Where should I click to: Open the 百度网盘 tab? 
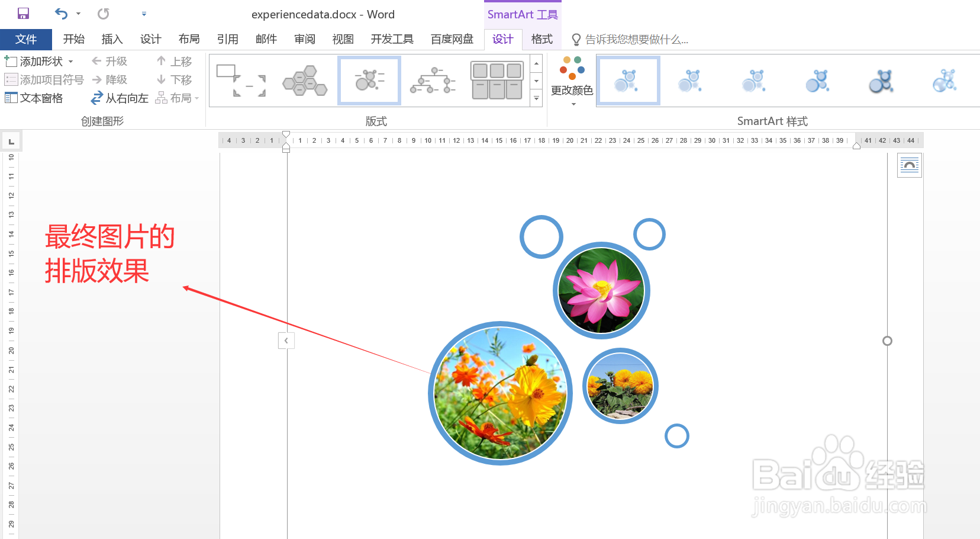click(453, 39)
